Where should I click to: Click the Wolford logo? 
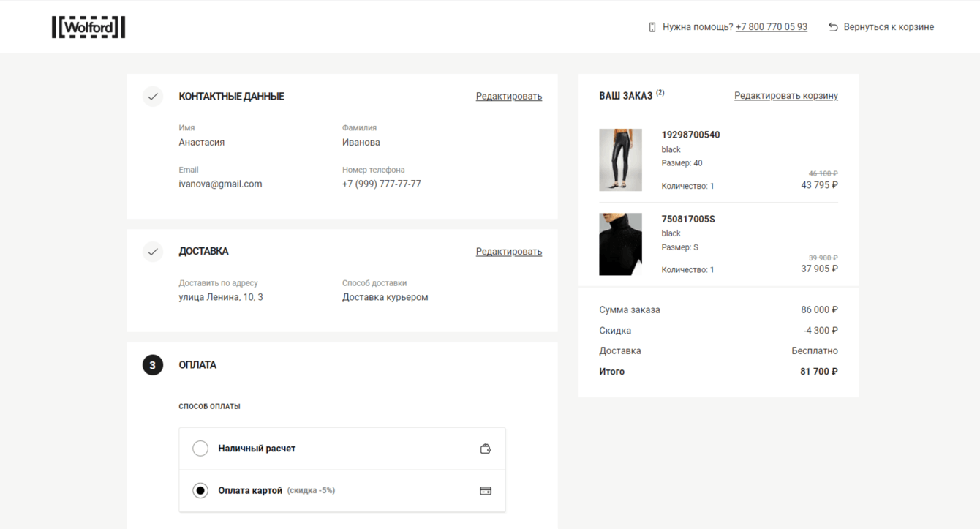click(x=88, y=27)
